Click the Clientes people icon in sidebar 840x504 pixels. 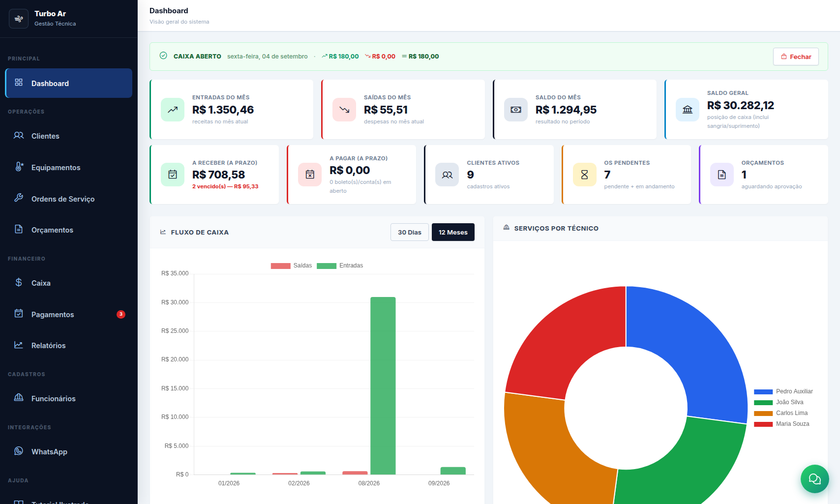pos(19,135)
